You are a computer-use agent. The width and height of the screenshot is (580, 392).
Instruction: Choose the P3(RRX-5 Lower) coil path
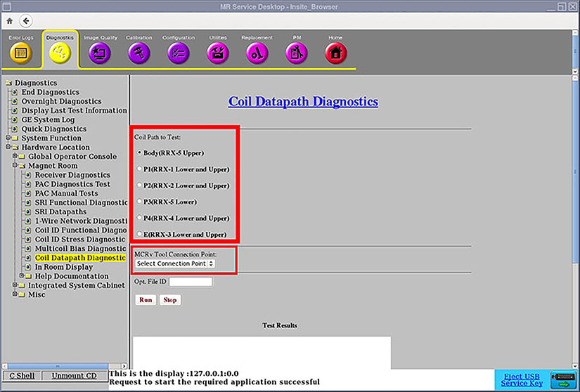tap(139, 202)
